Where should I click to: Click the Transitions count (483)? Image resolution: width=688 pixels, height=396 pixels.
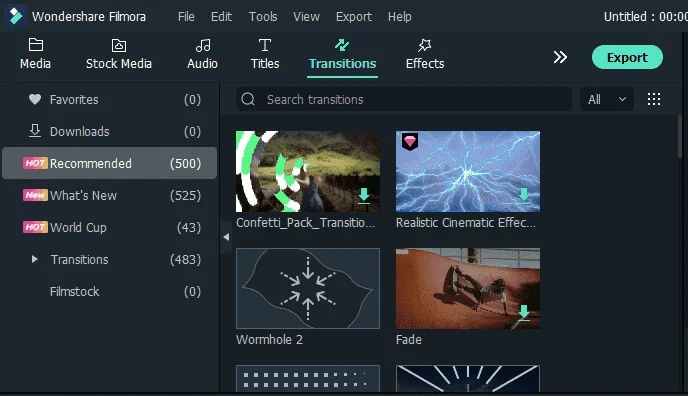coord(185,260)
